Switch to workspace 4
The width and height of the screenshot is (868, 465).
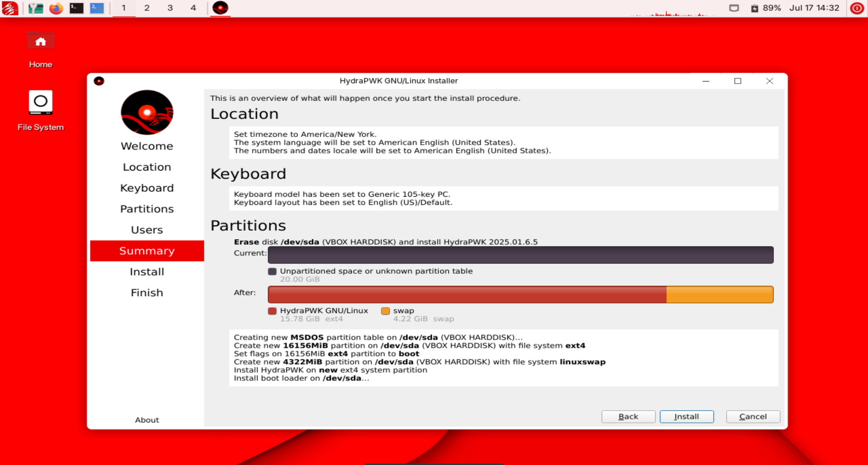pos(193,8)
